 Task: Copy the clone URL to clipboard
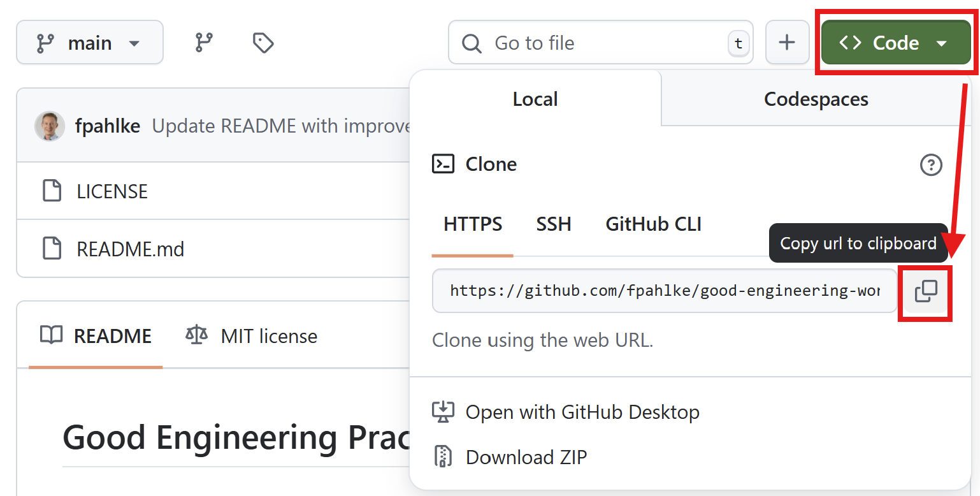click(x=925, y=291)
